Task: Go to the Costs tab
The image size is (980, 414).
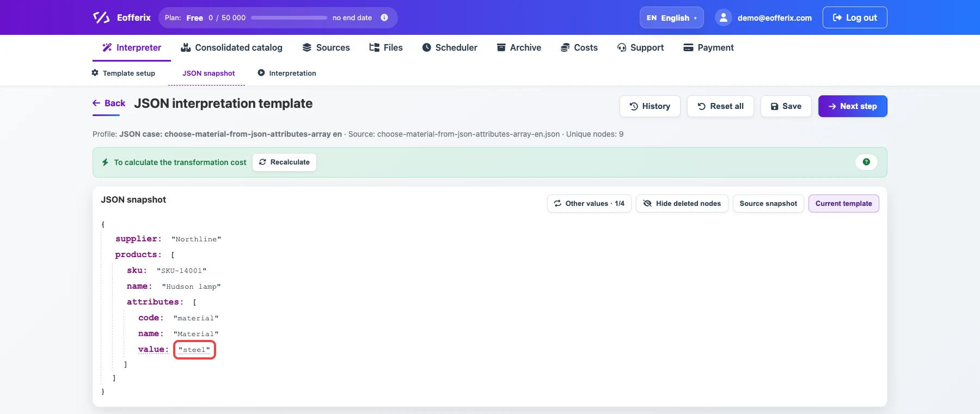Action: (579, 47)
